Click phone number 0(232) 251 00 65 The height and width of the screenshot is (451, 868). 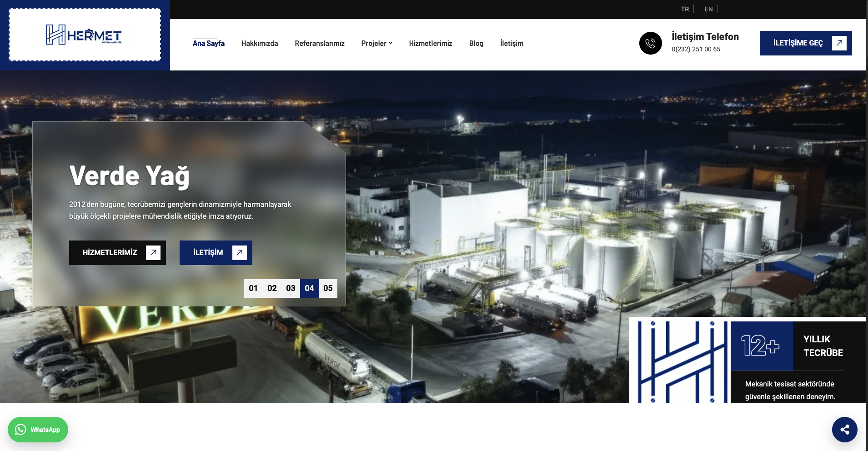click(x=696, y=49)
